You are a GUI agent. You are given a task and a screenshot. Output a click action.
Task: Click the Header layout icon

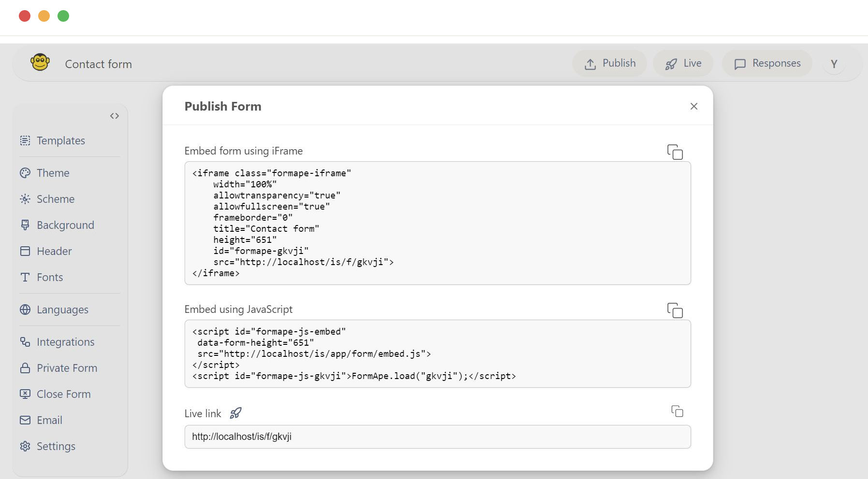[x=25, y=251]
